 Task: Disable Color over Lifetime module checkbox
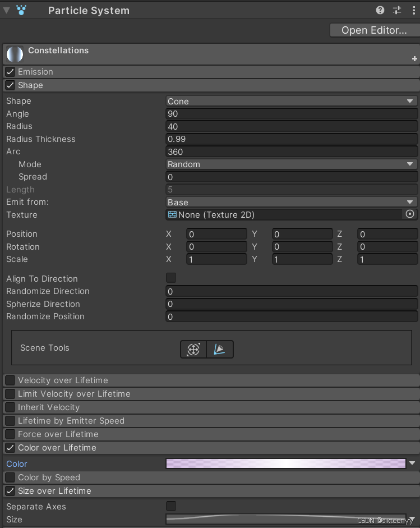tap(10, 448)
